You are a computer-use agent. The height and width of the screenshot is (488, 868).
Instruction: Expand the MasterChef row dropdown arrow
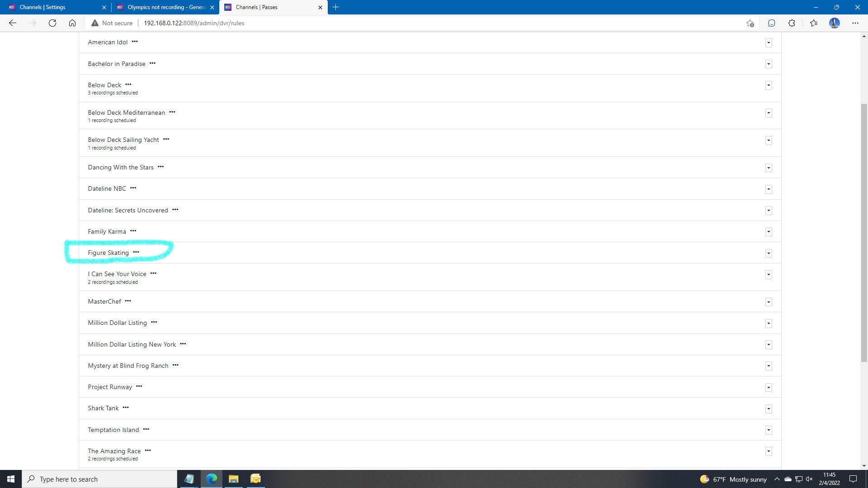click(x=769, y=302)
